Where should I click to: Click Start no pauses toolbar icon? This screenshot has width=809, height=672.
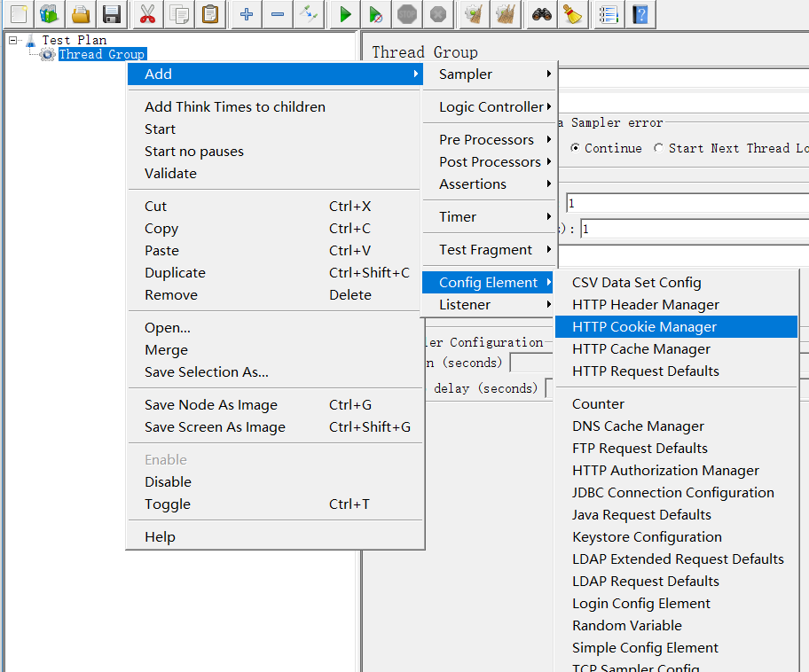click(376, 14)
